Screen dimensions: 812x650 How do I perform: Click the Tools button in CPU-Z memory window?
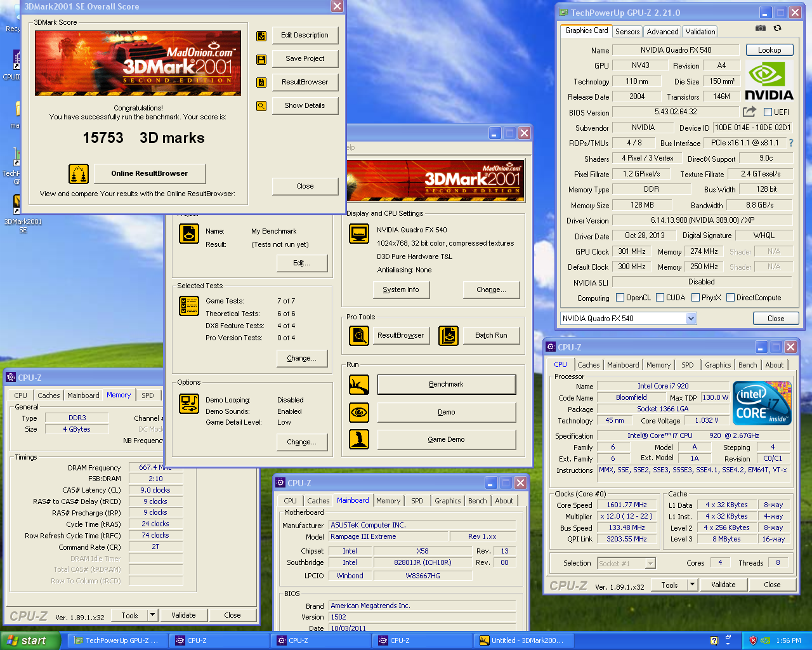(129, 614)
